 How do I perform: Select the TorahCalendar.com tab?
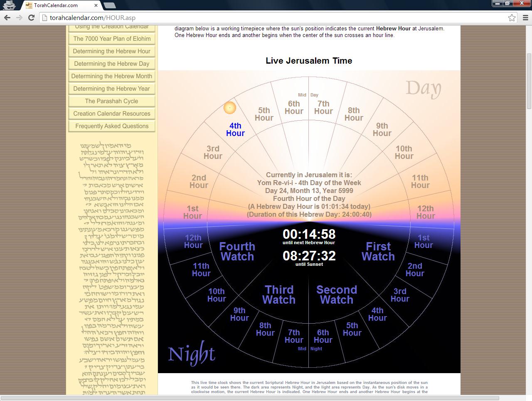click(x=58, y=5)
